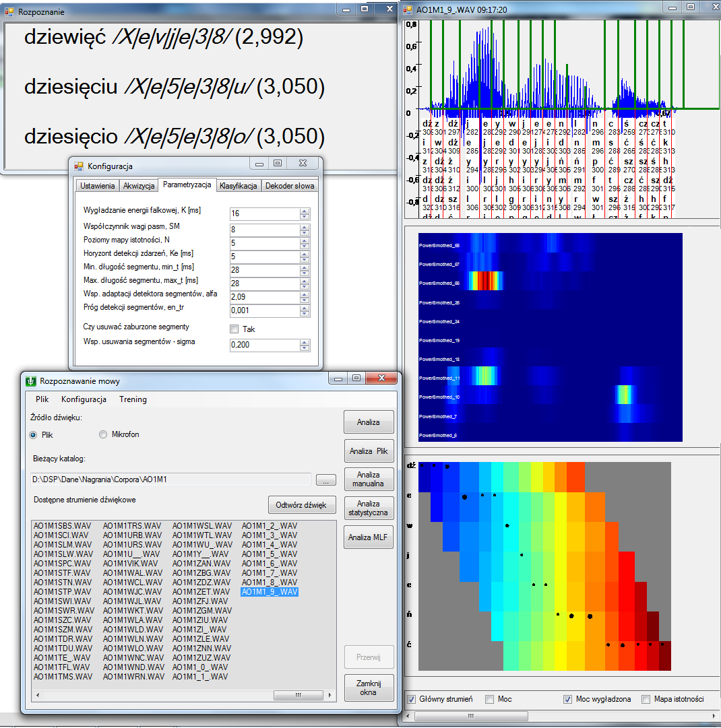721x728 pixels.
Task: Click the 'dziesięciu' recognition result line
Action: coord(175,87)
